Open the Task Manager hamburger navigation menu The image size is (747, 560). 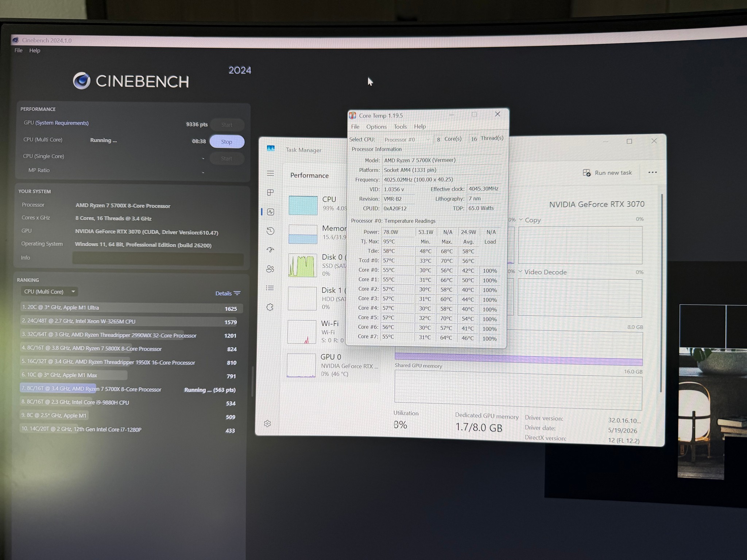270,174
